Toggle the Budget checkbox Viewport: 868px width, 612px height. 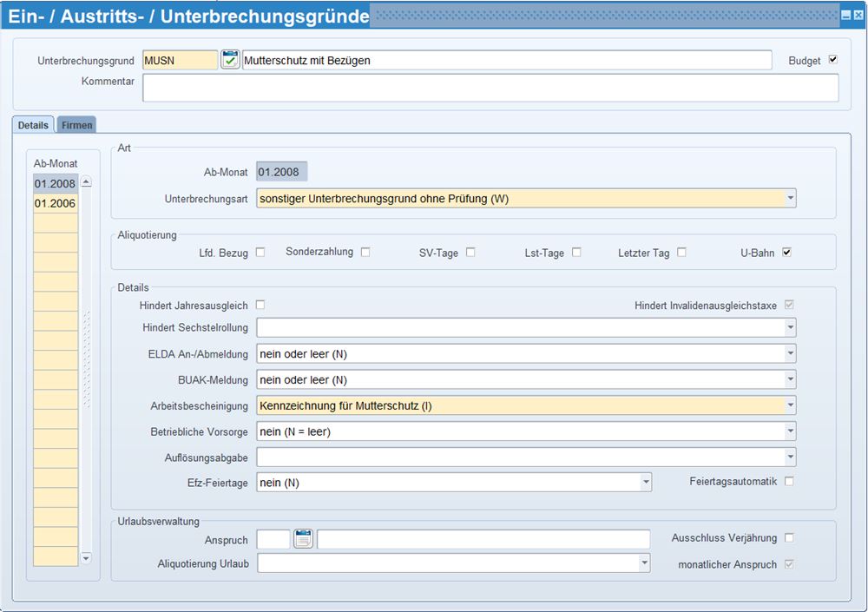click(x=833, y=60)
